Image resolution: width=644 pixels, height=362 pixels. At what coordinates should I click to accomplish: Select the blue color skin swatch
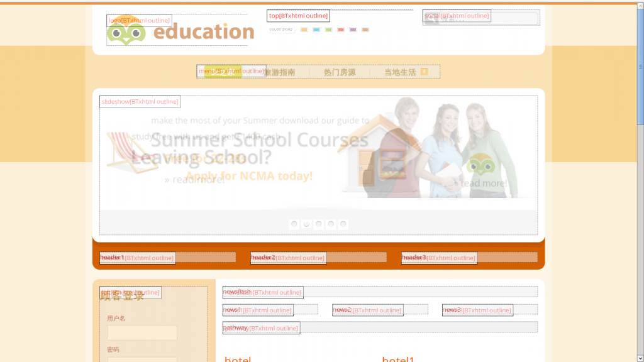coord(316,30)
